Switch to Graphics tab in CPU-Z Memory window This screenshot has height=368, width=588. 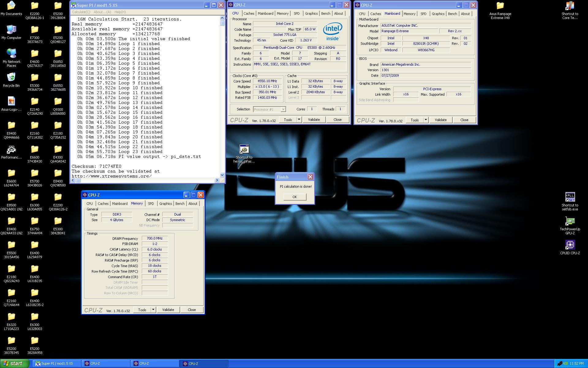pyautogui.click(x=165, y=204)
